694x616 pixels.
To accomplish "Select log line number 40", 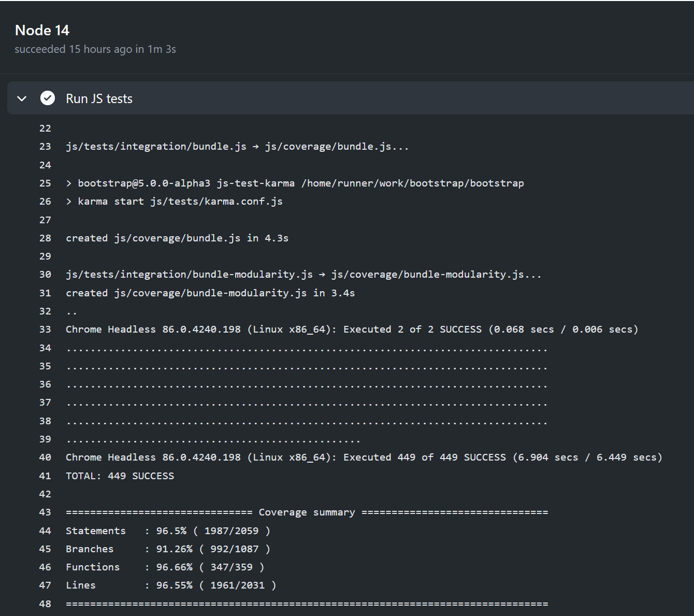I will click(45, 457).
